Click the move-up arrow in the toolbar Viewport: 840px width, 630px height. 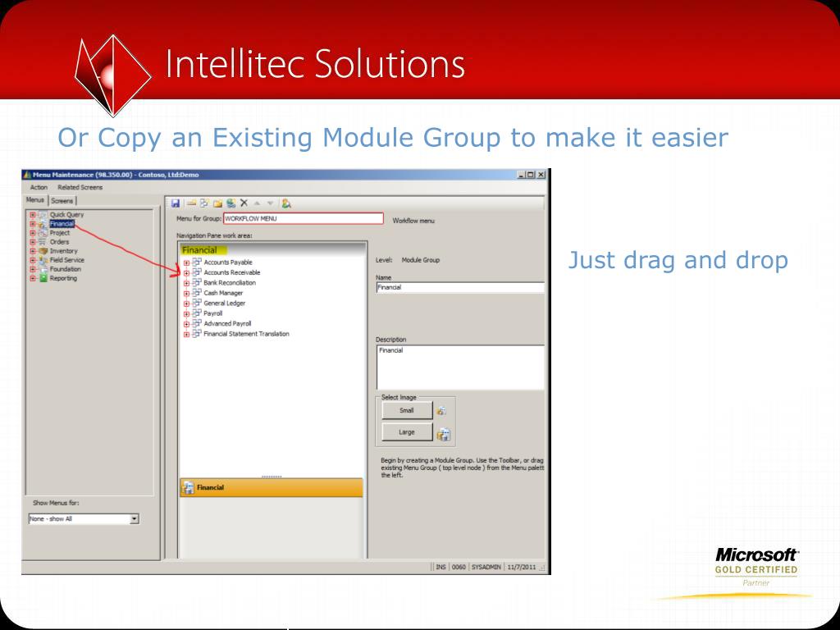(257, 203)
